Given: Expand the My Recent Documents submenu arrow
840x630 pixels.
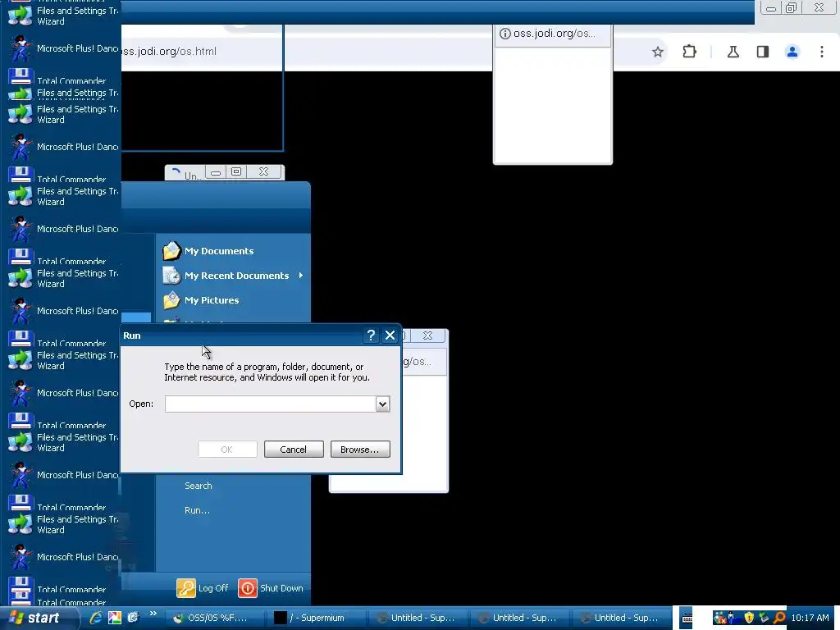Looking at the screenshot, I should click(x=300, y=276).
